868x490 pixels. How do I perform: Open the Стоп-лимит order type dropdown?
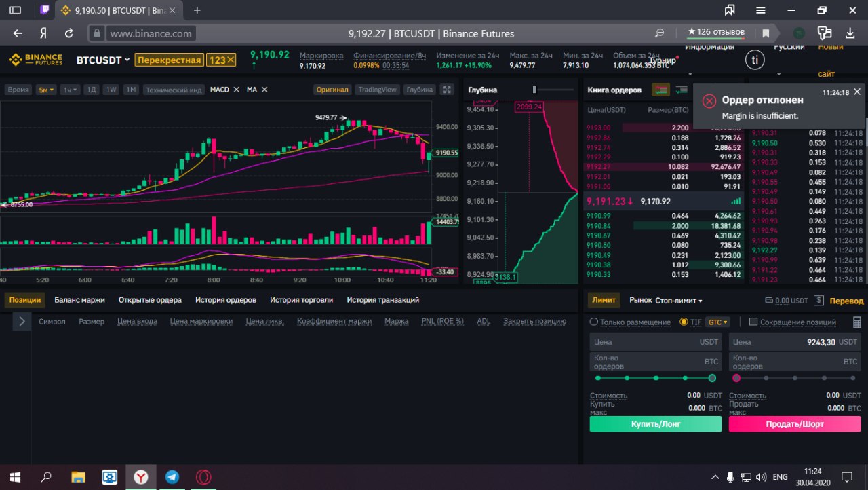[678, 300]
